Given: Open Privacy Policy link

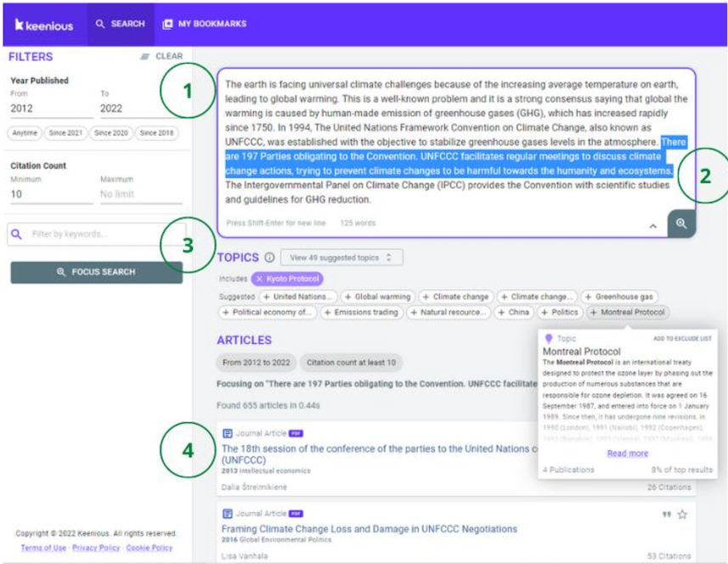Looking at the screenshot, I should point(96,548).
